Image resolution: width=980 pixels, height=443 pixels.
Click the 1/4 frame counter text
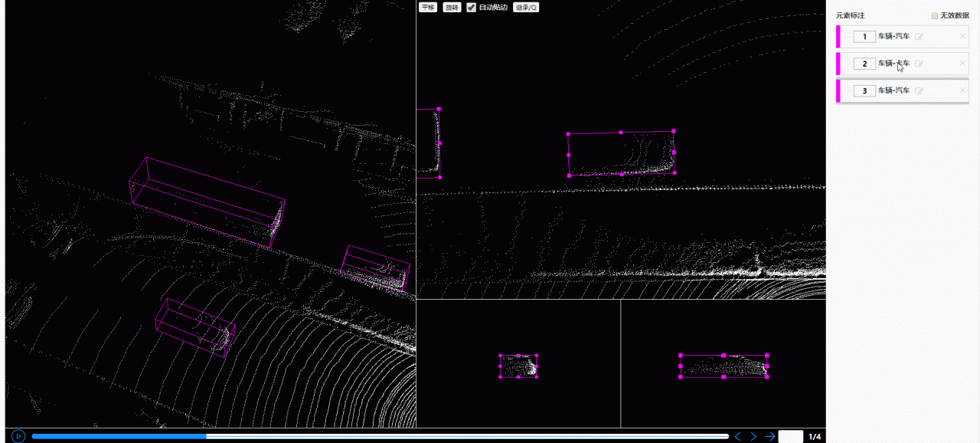tap(815, 437)
